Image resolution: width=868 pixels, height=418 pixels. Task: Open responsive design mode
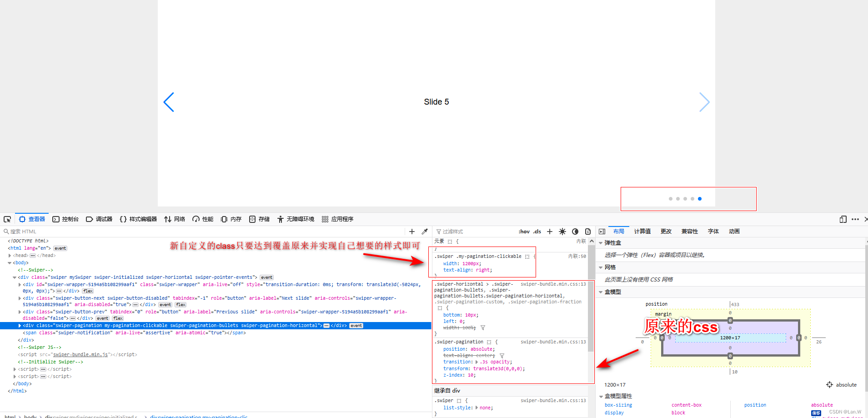tap(842, 219)
